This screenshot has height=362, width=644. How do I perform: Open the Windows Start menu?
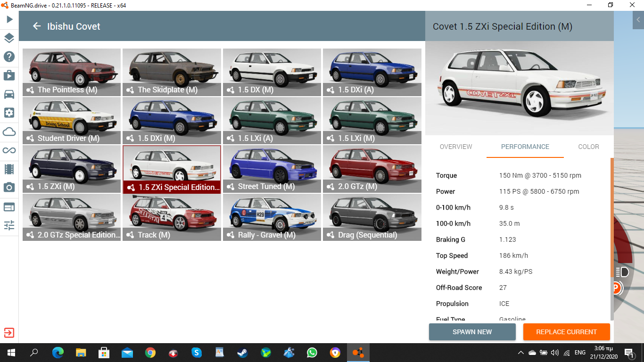[11, 353]
